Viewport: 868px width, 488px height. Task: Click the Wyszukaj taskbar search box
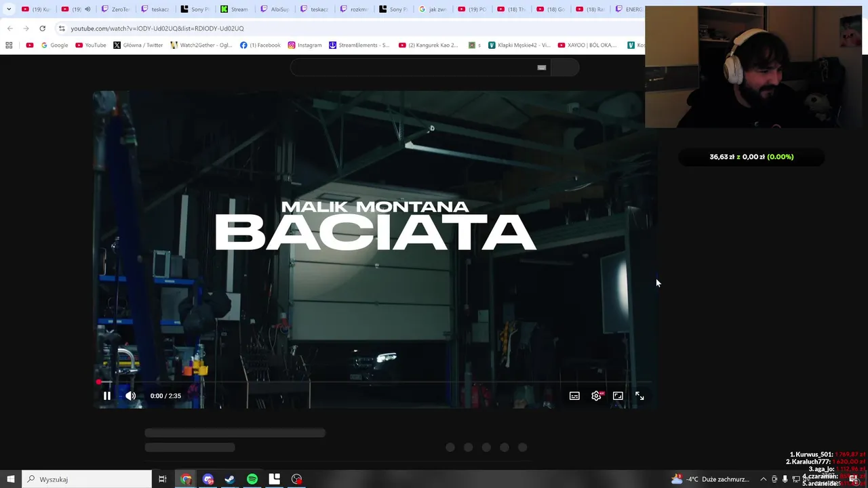87,479
